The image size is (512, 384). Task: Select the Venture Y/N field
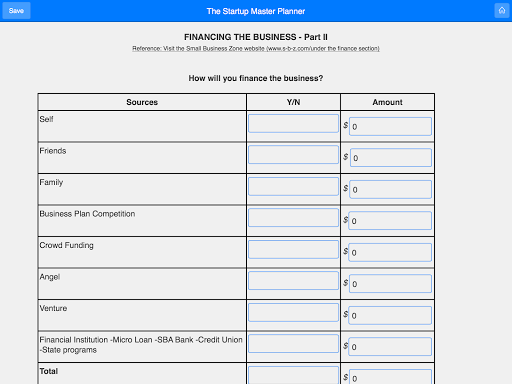pos(293,312)
